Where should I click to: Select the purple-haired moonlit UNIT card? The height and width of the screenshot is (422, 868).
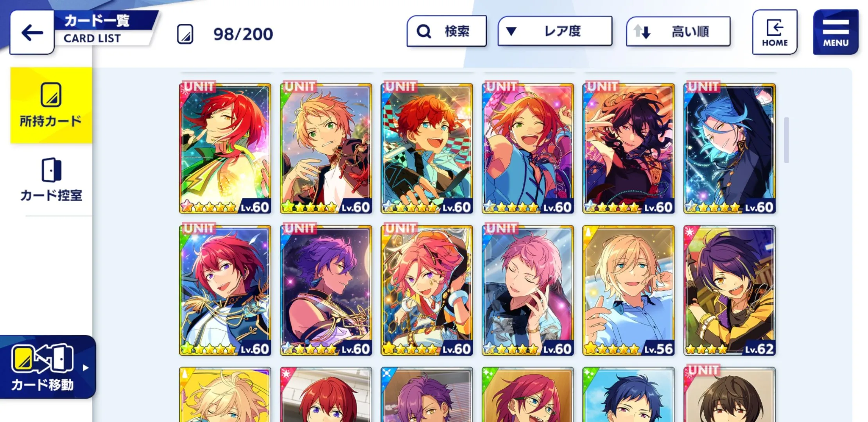pyautogui.click(x=326, y=290)
